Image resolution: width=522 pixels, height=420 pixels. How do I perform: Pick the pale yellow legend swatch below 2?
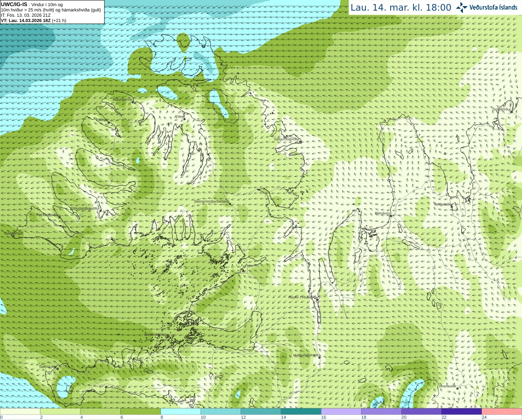[20, 411]
